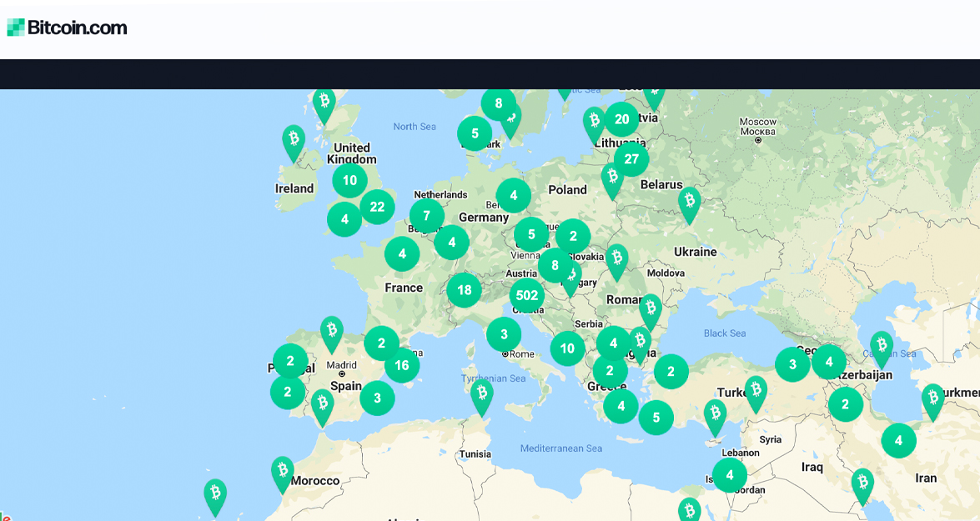The height and width of the screenshot is (521, 980).
Task: Open the 3 cluster near Georgia
Action: [x=792, y=364]
